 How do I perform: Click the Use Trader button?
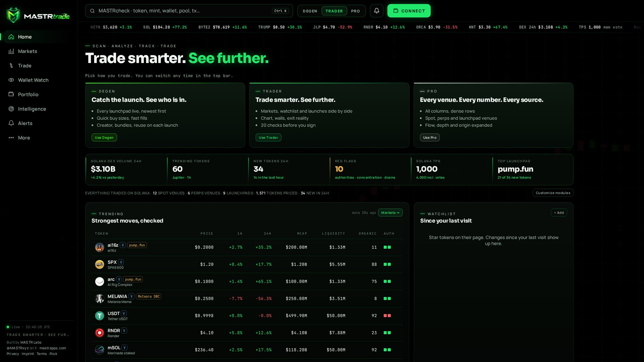pyautogui.click(x=268, y=137)
